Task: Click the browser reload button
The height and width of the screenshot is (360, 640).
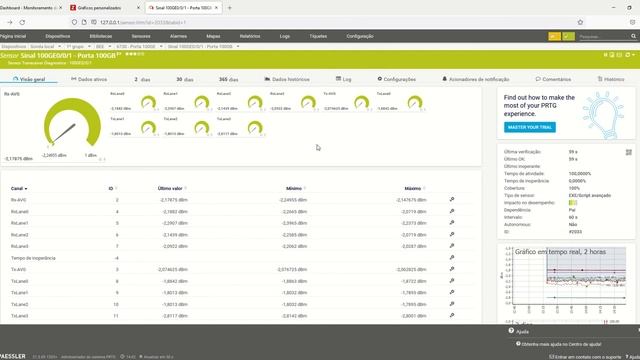Action: [x=22, y=22]
